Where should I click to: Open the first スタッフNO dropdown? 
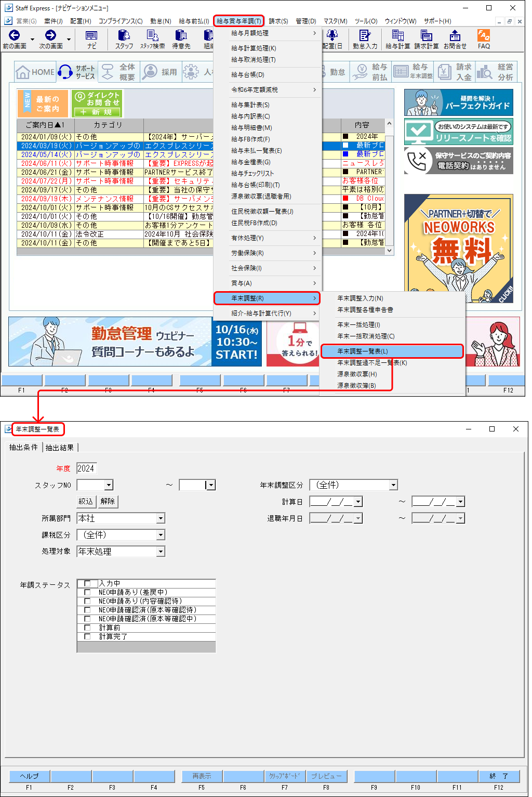109,485
